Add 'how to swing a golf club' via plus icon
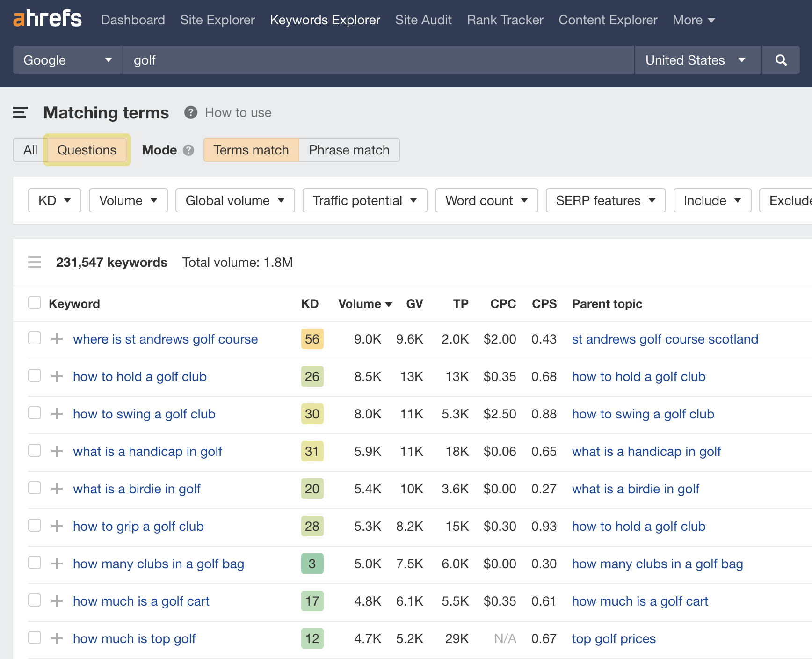 tap(57, 413)
